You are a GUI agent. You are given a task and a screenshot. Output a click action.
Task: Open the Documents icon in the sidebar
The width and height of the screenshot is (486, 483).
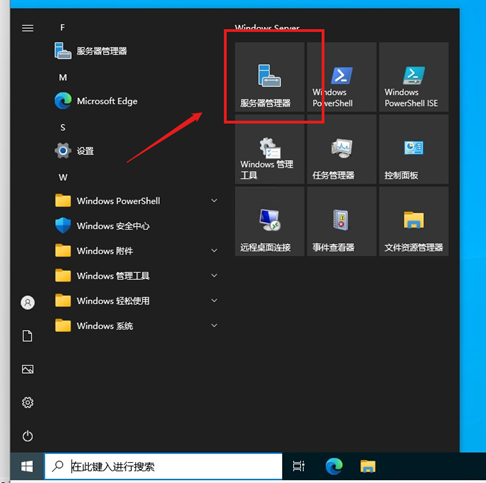tap(28, 336)
